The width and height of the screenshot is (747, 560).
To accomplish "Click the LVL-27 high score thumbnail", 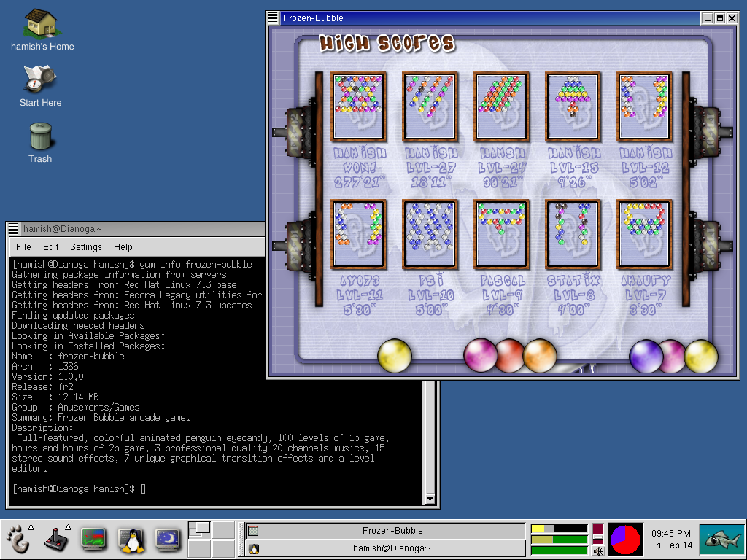I will tap(430, 106).
